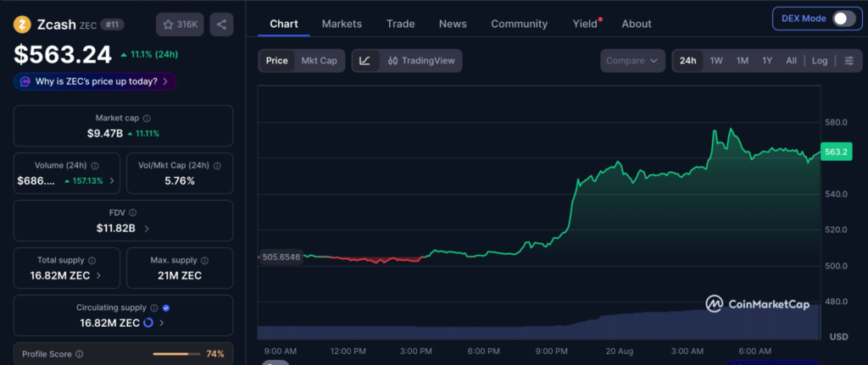This screenshot has height=365, width=868.
Task: Select 1W time range
Action: tap(716, 61)
